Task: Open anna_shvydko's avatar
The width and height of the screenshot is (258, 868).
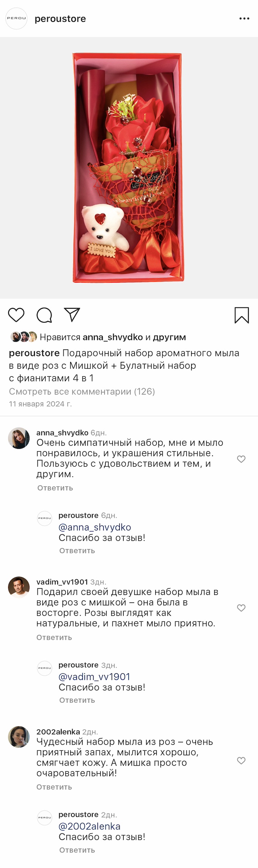Action: pos(19,438)
